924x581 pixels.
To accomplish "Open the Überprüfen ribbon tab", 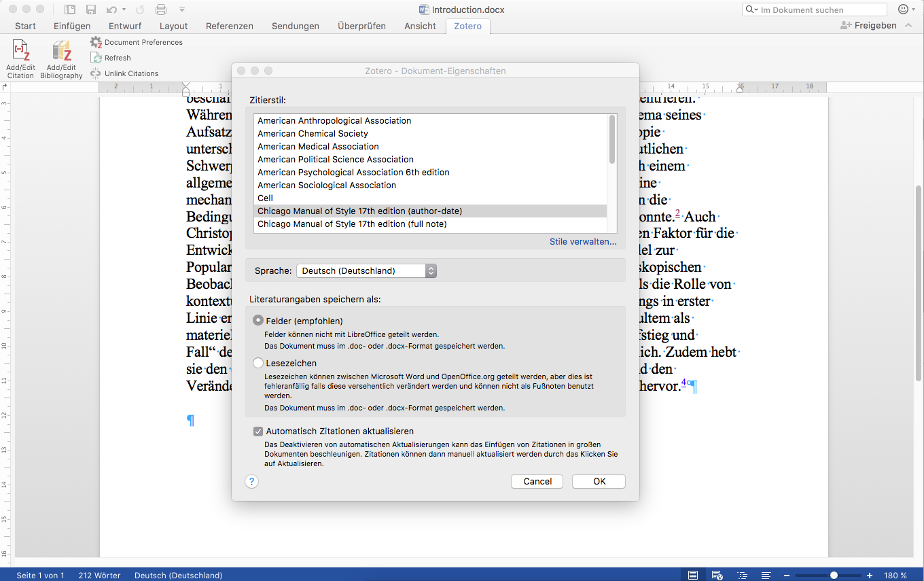I will (x=361, y=26).
